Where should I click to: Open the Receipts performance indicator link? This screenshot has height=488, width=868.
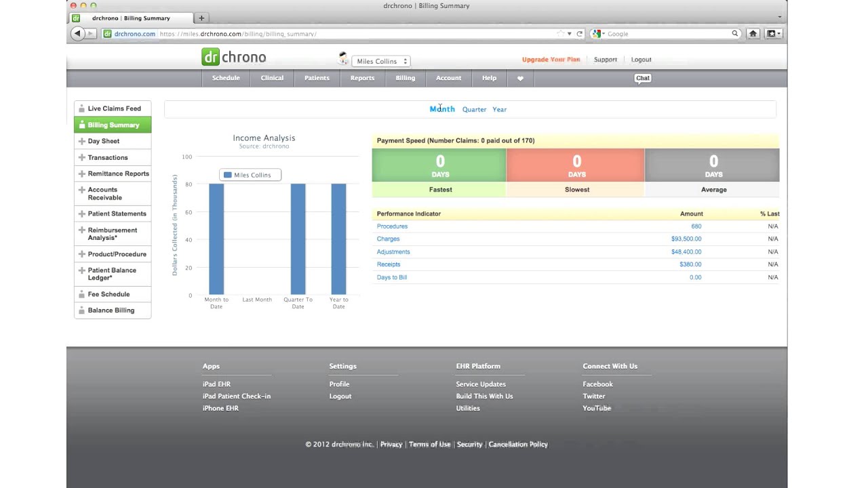pos(389,264)
